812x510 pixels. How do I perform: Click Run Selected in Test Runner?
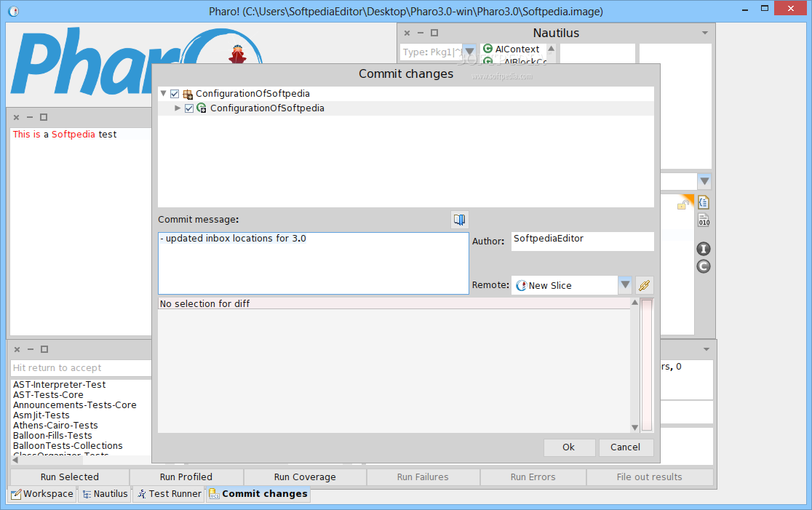pos(70,477)
